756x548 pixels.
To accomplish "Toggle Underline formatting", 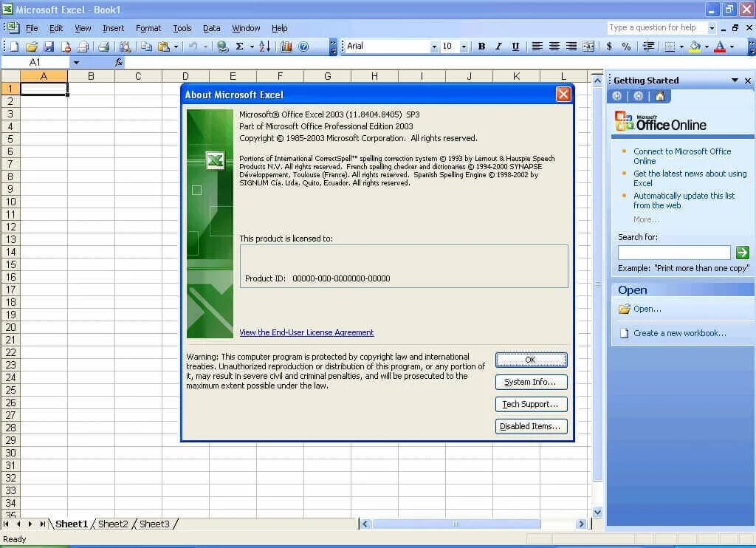I will [515, 47].
